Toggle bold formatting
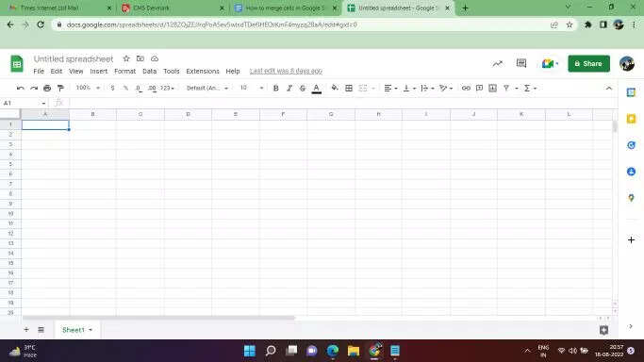This screenshot has width=644, height=362. (x=276, y=89)
